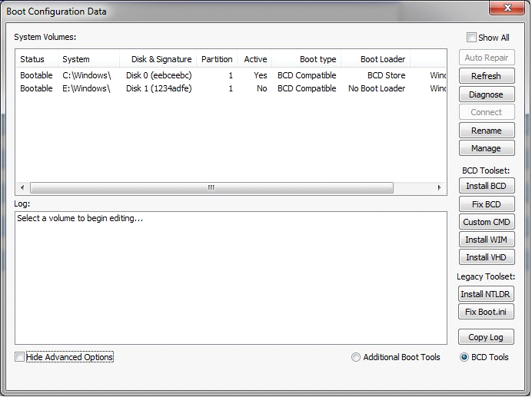This screenshot has height=397, width=532.
Task: Click the volume list left scroll arrow
Action: click(22, 187)
